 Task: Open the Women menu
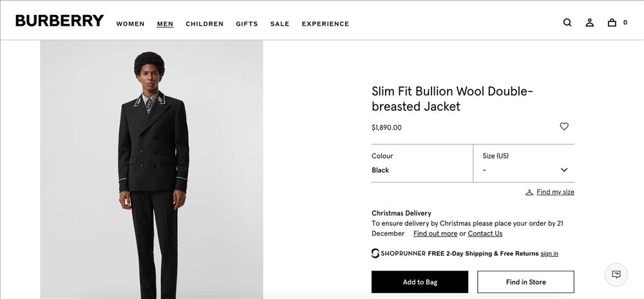coord(130,24)
